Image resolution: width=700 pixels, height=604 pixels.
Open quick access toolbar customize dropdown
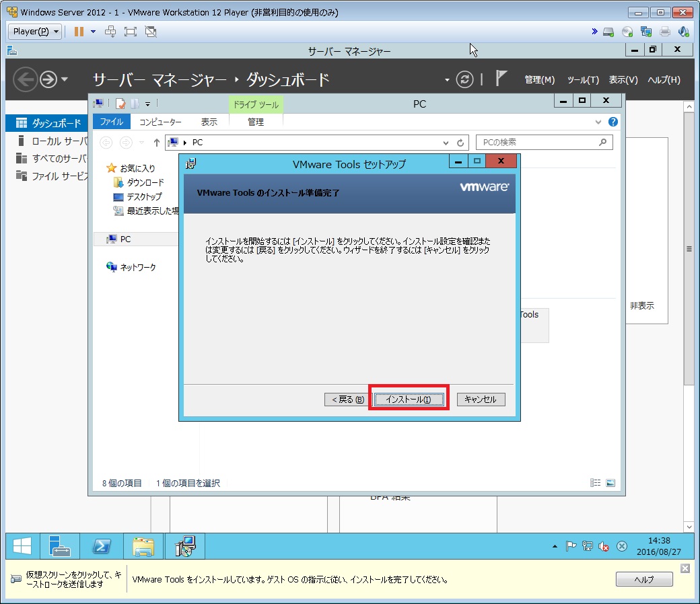click(148, 104)
